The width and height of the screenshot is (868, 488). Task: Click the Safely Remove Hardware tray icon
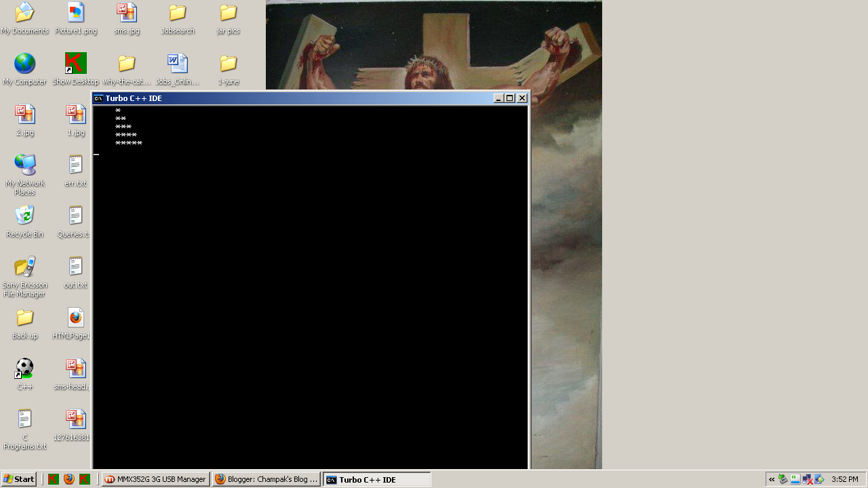tap(783, 479)
